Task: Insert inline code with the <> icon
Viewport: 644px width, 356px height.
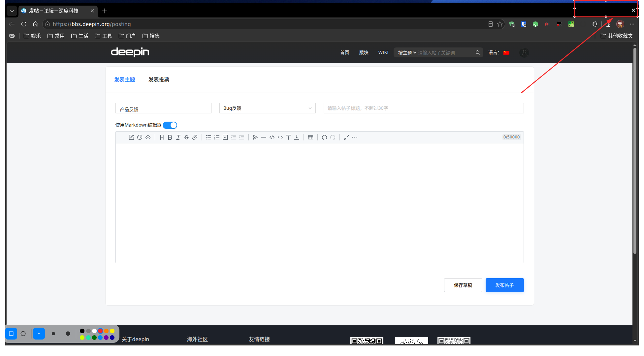Action: [x=280, y=137]
